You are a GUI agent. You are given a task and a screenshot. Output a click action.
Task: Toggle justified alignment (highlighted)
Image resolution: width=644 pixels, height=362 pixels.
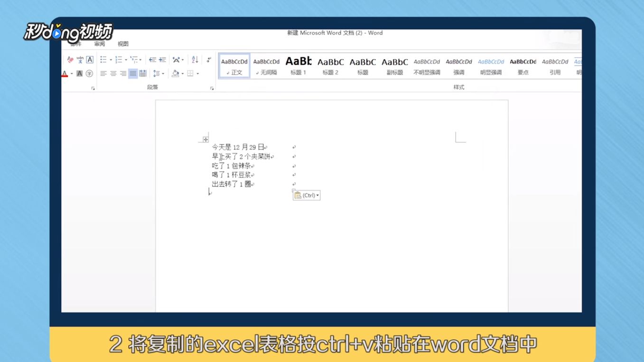pyautogui.click(x=133, y=74)
